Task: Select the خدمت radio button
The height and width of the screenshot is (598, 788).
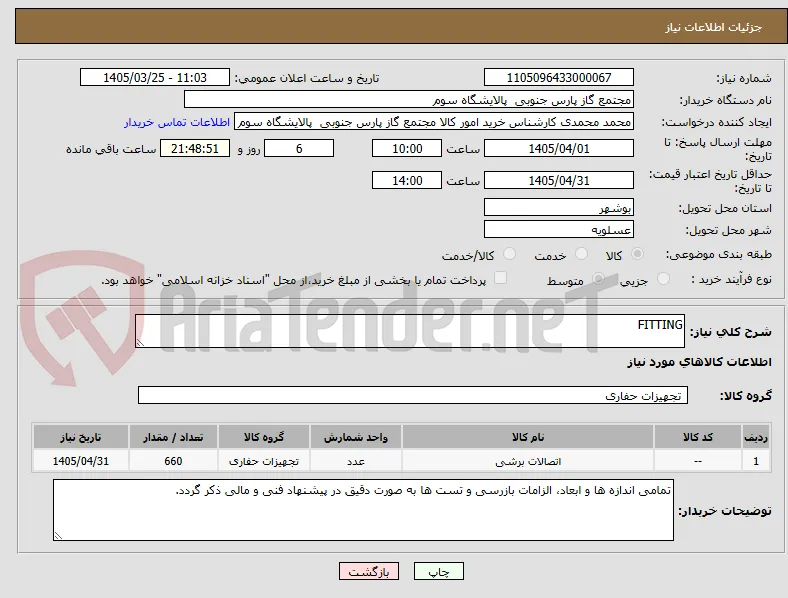Action: click(581, 254)
